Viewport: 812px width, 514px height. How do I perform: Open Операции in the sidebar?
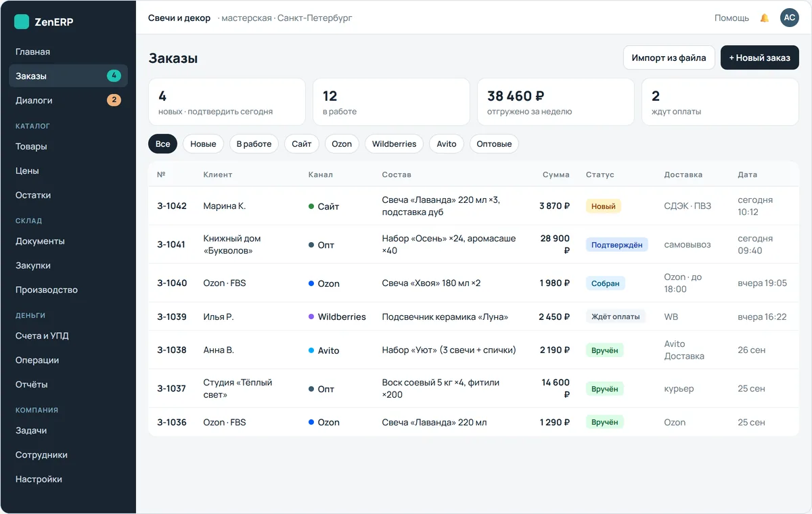coord(68,360)
